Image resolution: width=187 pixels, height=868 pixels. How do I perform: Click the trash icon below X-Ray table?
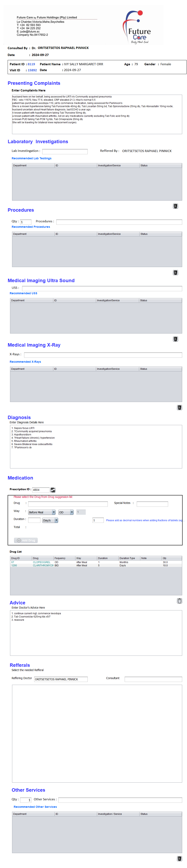point(179,407)
